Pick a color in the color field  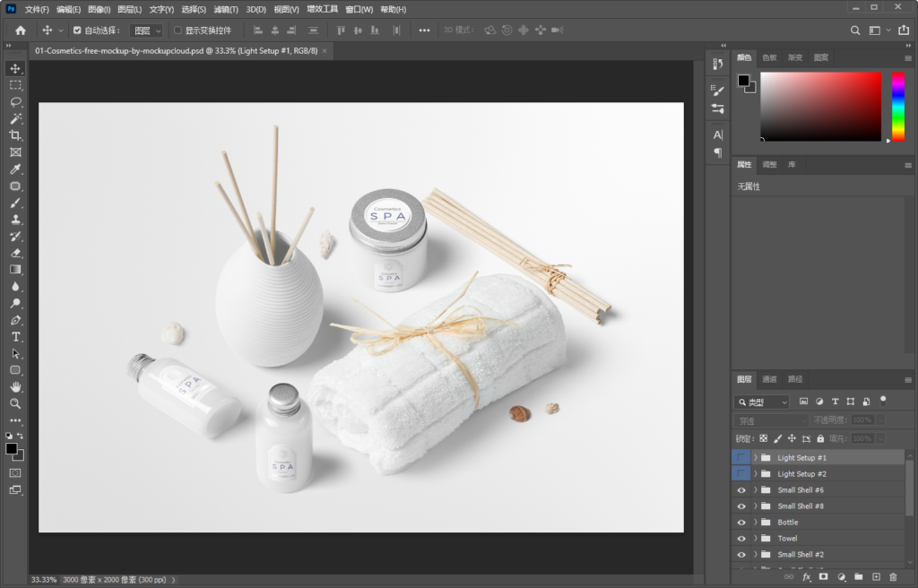(821, 107)
